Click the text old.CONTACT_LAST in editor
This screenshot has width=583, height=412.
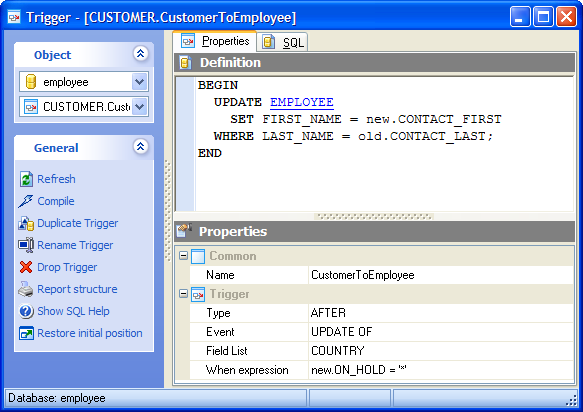coord(421,136)
